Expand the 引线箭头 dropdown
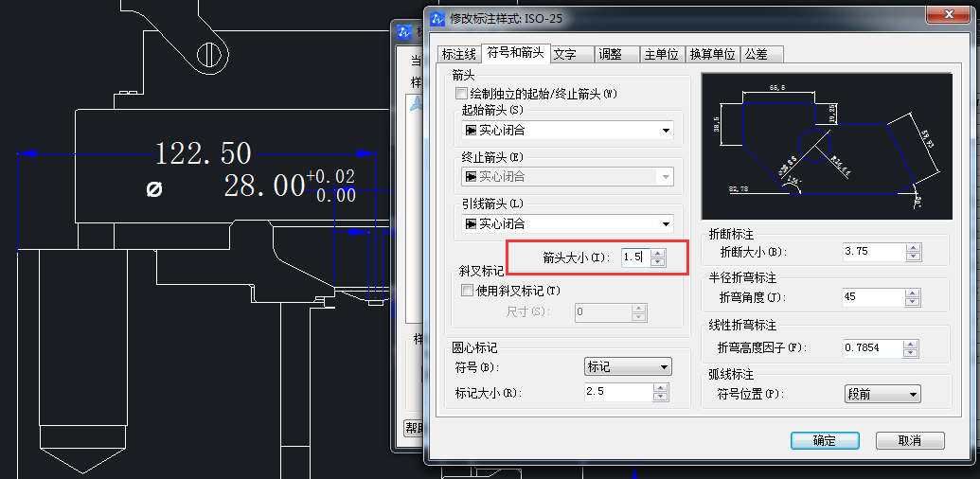The height and width of the screenshot is (479, 980). (x=567, y=223)
